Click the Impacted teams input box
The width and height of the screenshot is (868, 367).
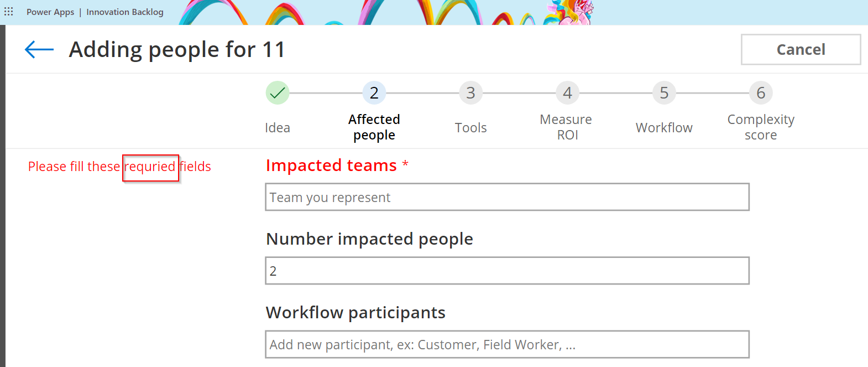(507, 197)
